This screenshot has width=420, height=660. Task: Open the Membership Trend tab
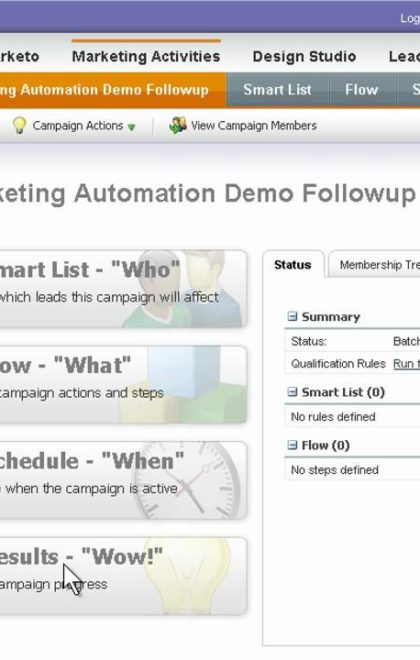tap(374, 264)
